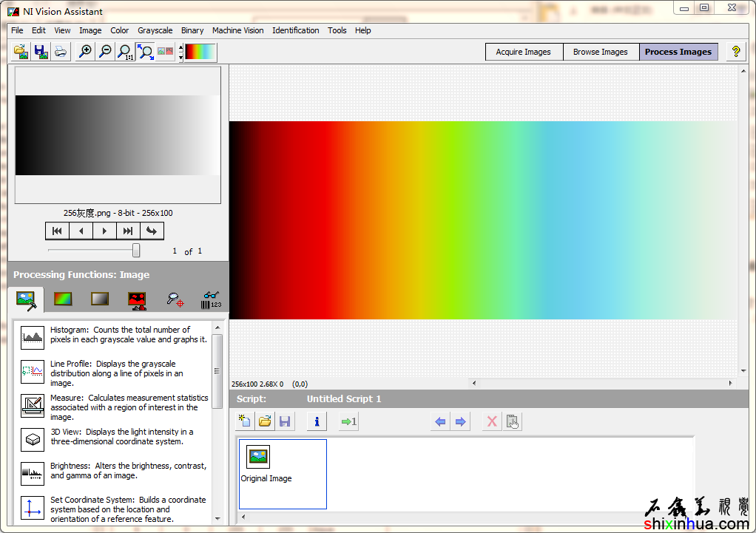Image resolution: width=756 pixels, height=533 pixels.
Task: Open the 3D View function
Action: click(x=33, y=439)
